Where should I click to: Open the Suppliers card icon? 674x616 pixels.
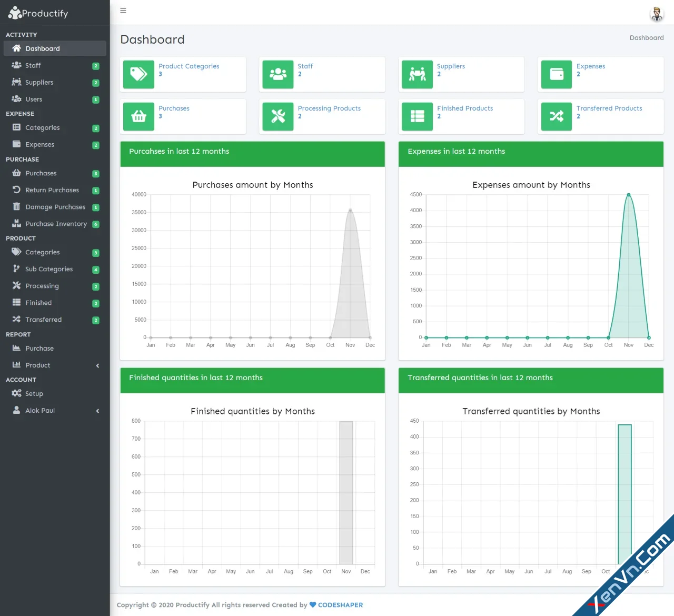(417, 74)
